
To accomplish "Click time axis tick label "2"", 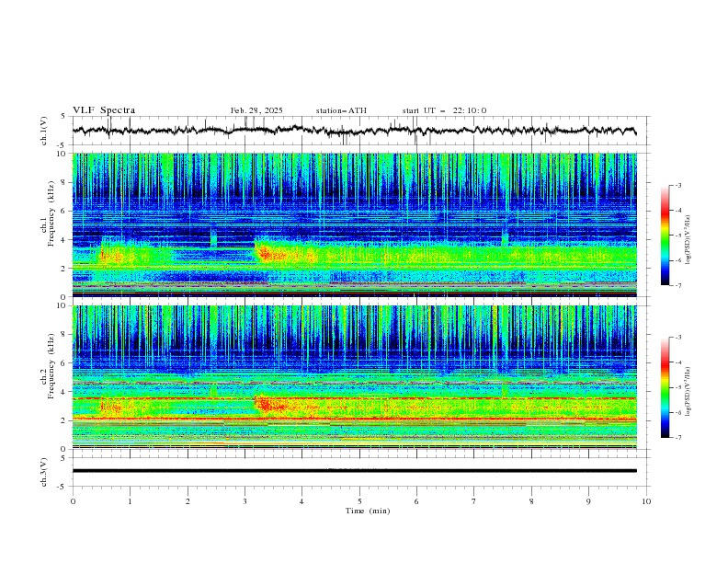I will [x=188, y=501].
